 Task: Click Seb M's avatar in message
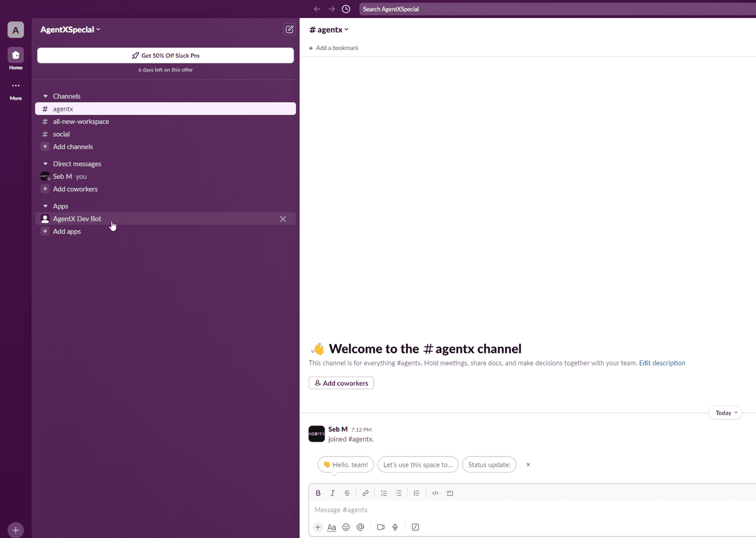coord(317,434)
